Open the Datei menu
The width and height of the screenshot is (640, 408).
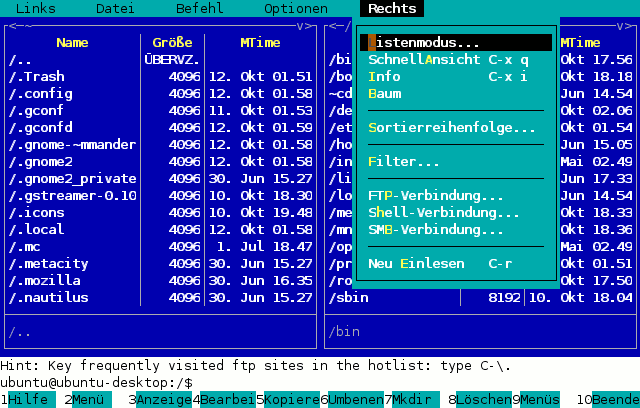[x=115, y=8]
